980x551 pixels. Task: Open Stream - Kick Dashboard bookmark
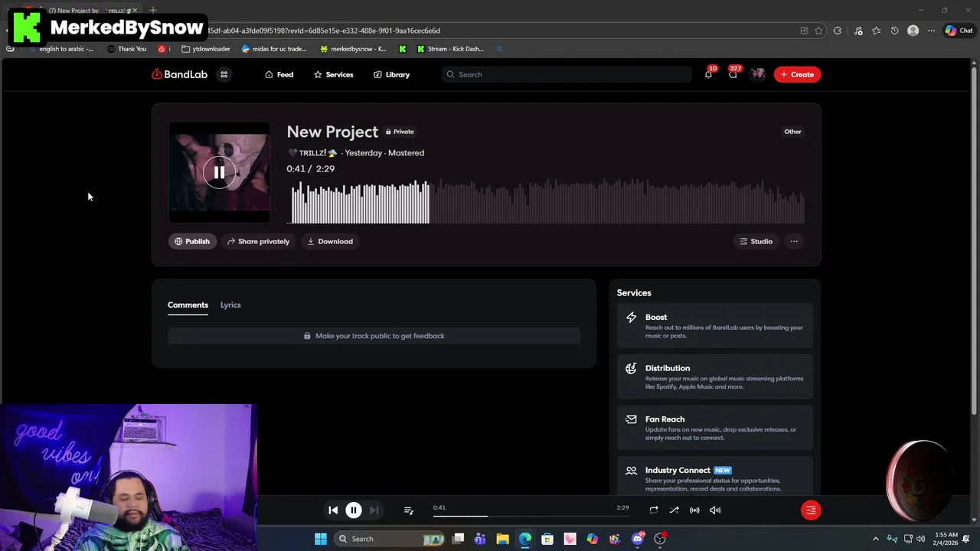point(450,49)
